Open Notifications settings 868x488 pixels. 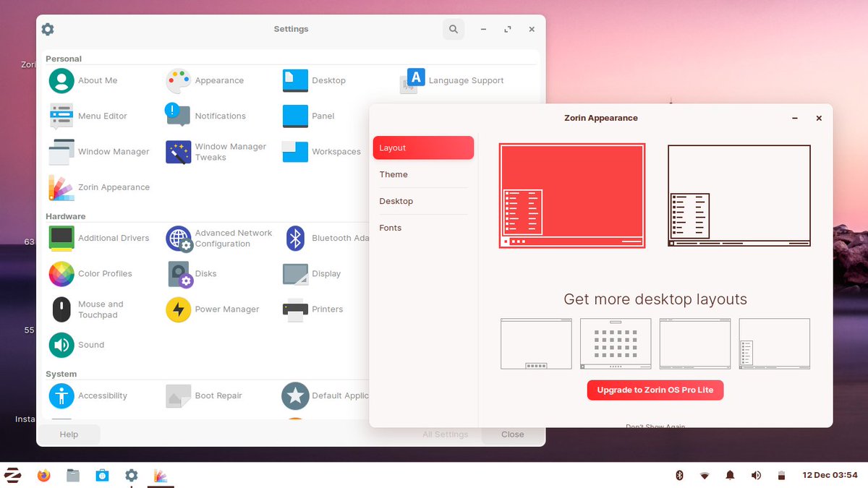click(x=206, y=116)
